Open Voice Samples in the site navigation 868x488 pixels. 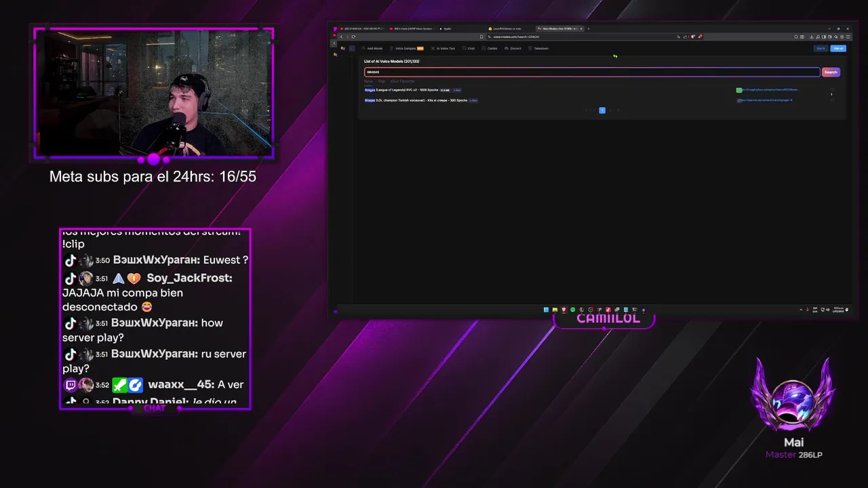pyautogui.click(x=407, y=48)
